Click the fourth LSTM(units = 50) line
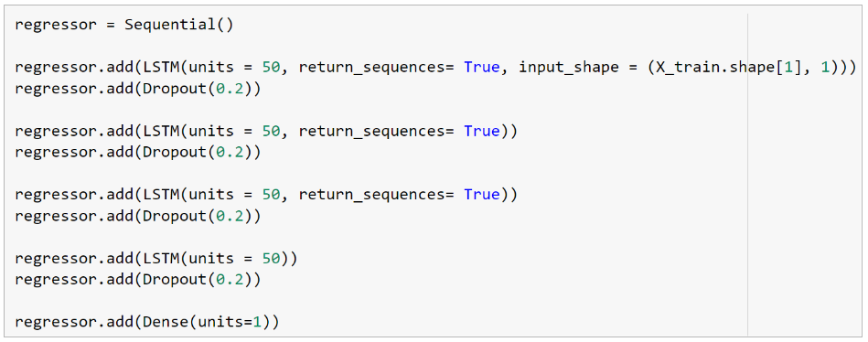Screen dimensions: 868x342 pyautogui.click(x=156, y=259)
